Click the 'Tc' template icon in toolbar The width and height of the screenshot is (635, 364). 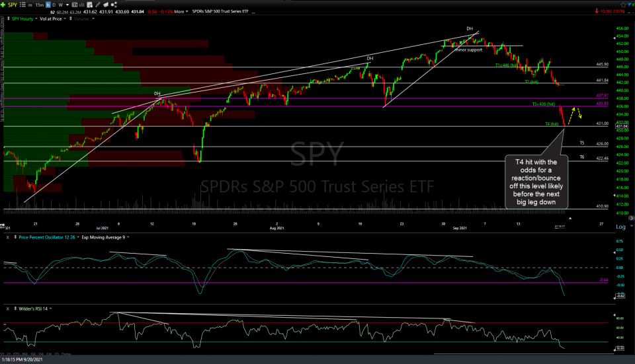point(75,5)
